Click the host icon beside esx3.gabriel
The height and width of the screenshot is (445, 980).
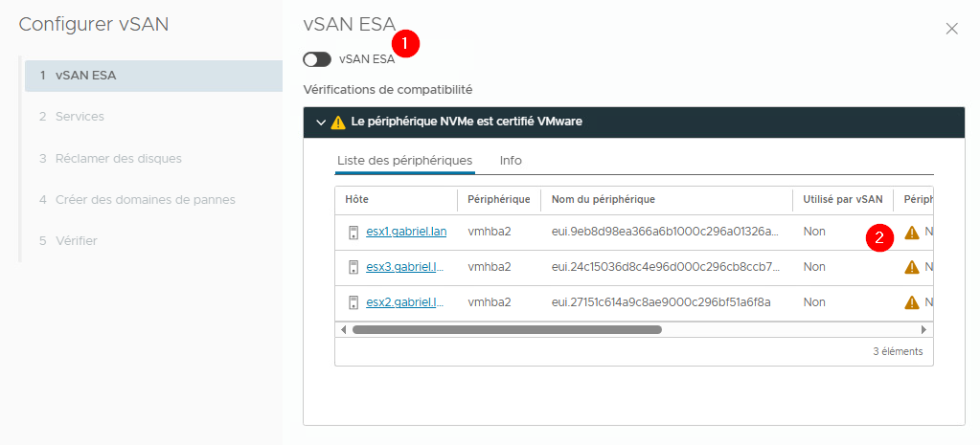tap(353, 267)
